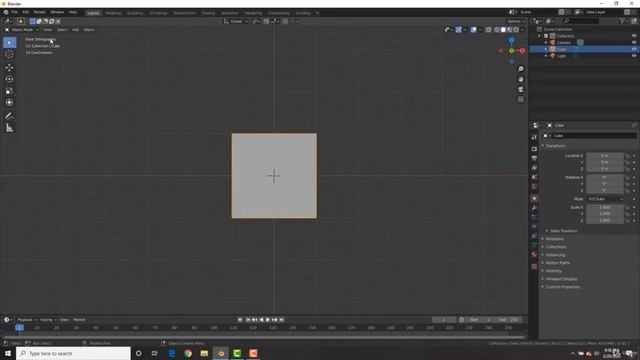Hide the Cube in the outliner
This screenshot has width=640, height=360.
[634, 49]
